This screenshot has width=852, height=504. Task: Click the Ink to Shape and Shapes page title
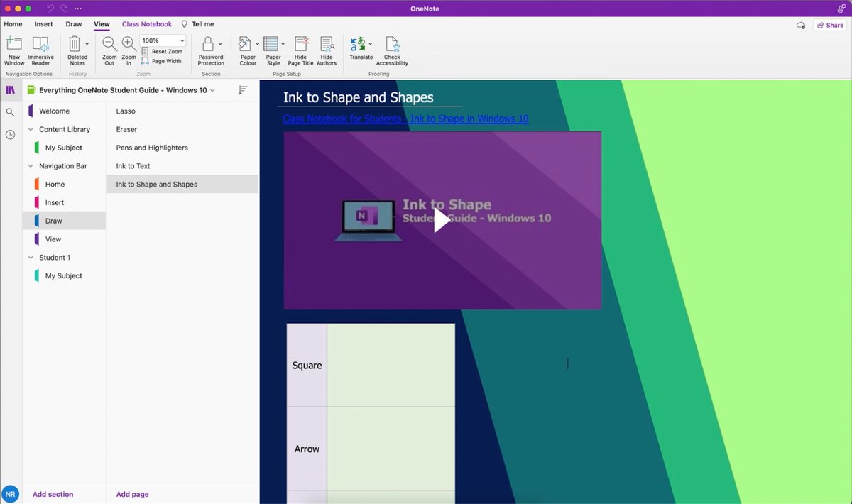[358, 97]
